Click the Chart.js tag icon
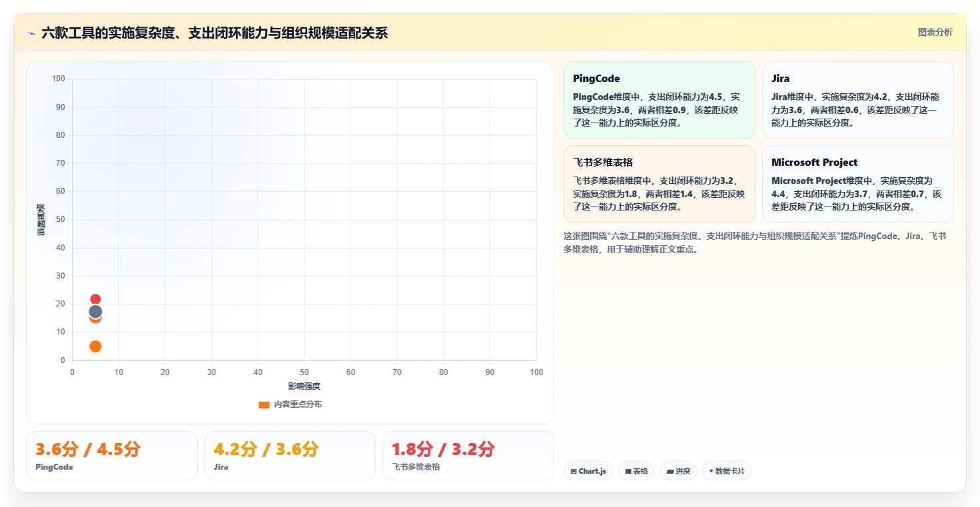 [574, 471]
